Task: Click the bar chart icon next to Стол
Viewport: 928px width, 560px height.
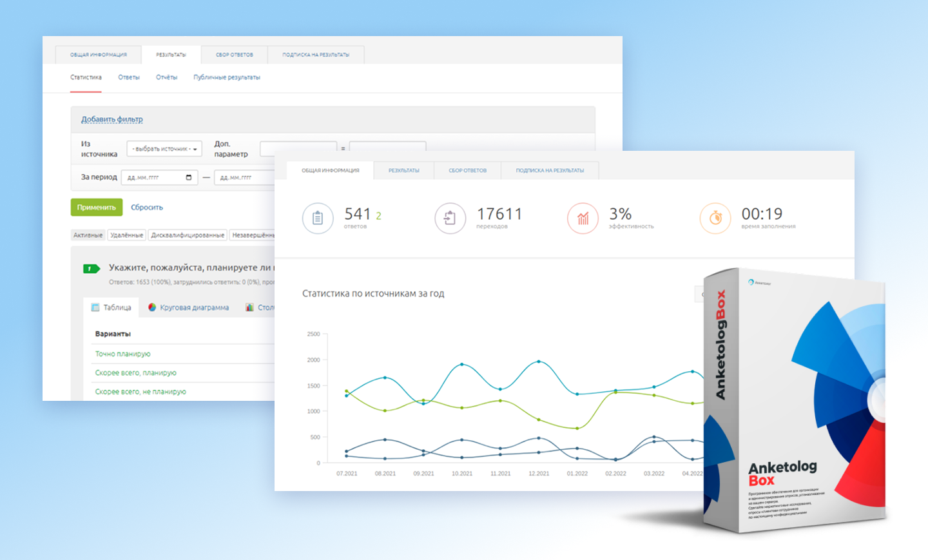Action: [249, 307]
